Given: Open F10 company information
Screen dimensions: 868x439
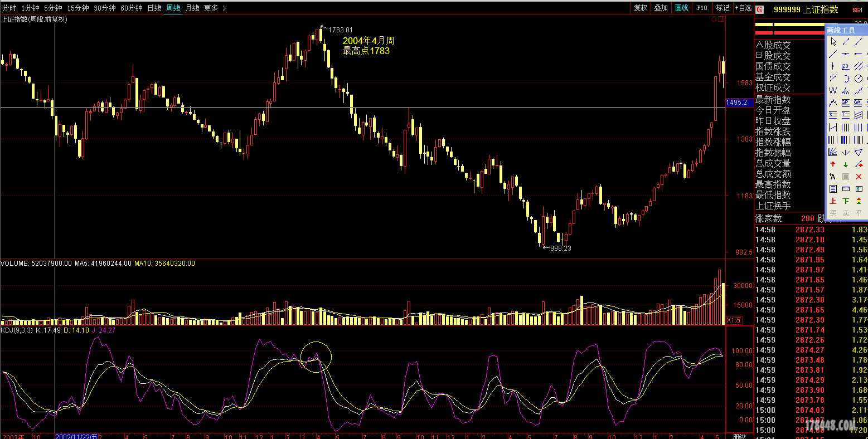Looking at the screenshot, I should [702, 8].
